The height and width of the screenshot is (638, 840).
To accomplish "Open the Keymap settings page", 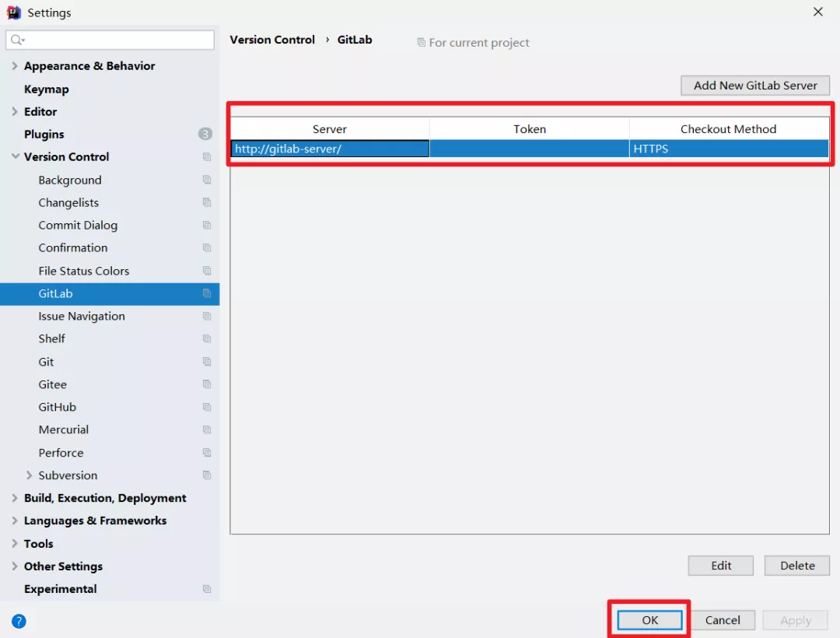I will [47, 89].
